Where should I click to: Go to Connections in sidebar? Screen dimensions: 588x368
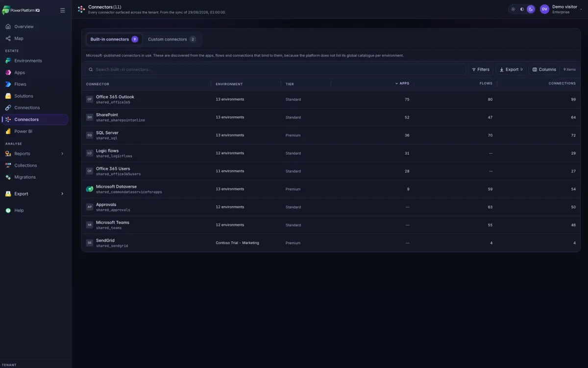[35, 108]
